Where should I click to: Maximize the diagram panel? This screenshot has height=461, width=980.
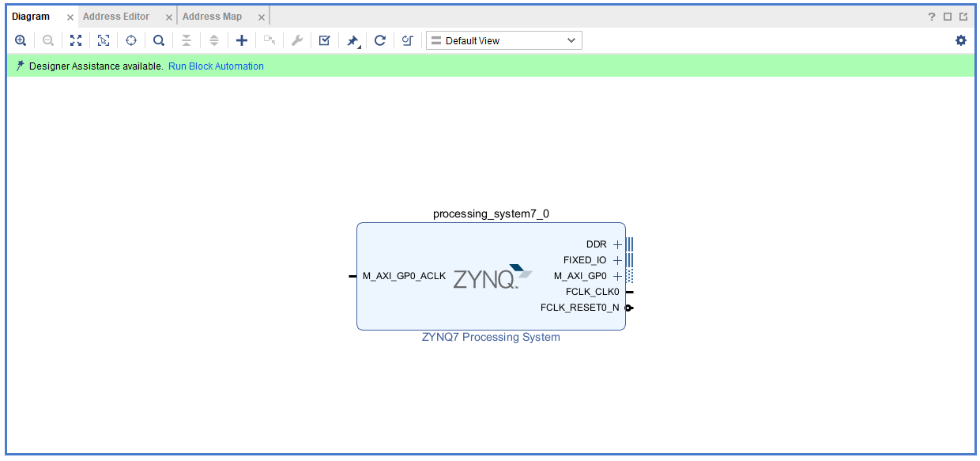coord(948,17)
